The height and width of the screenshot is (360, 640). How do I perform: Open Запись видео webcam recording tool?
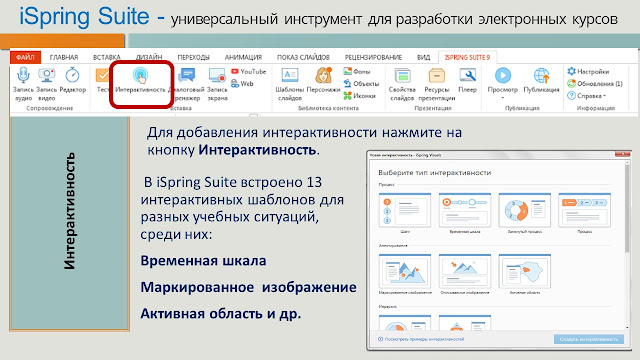47,76
